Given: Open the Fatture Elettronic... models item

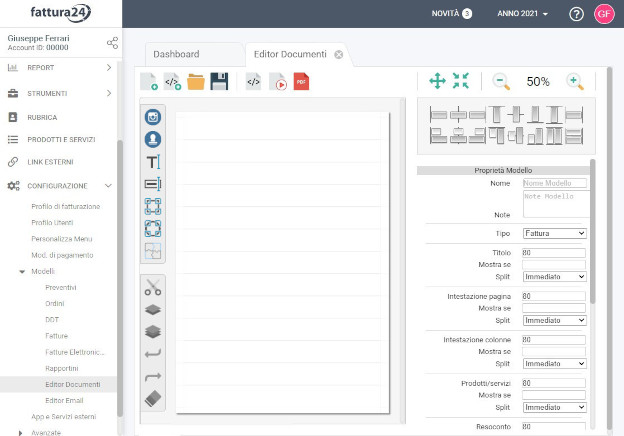Looking at the screenshot, I should click(75, 352).
